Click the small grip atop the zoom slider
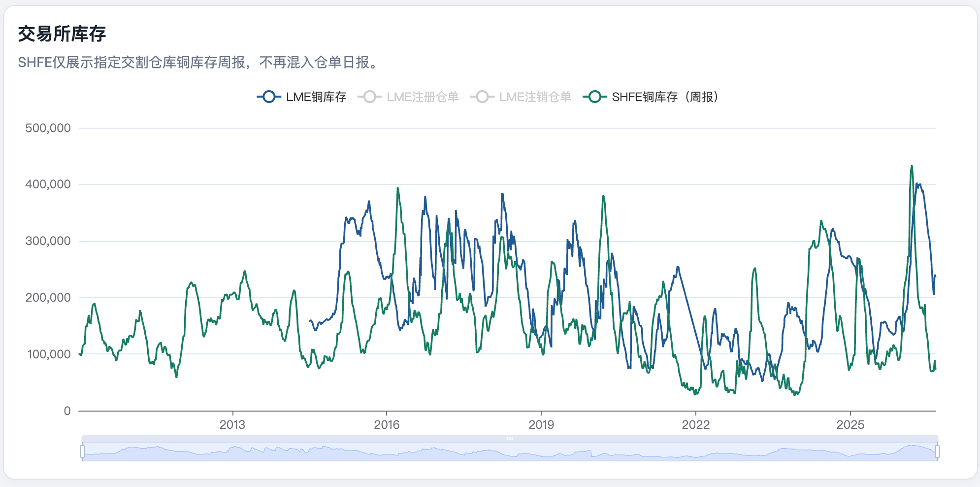Viewport: 980px width, 487px height. (x=510, y=438)
